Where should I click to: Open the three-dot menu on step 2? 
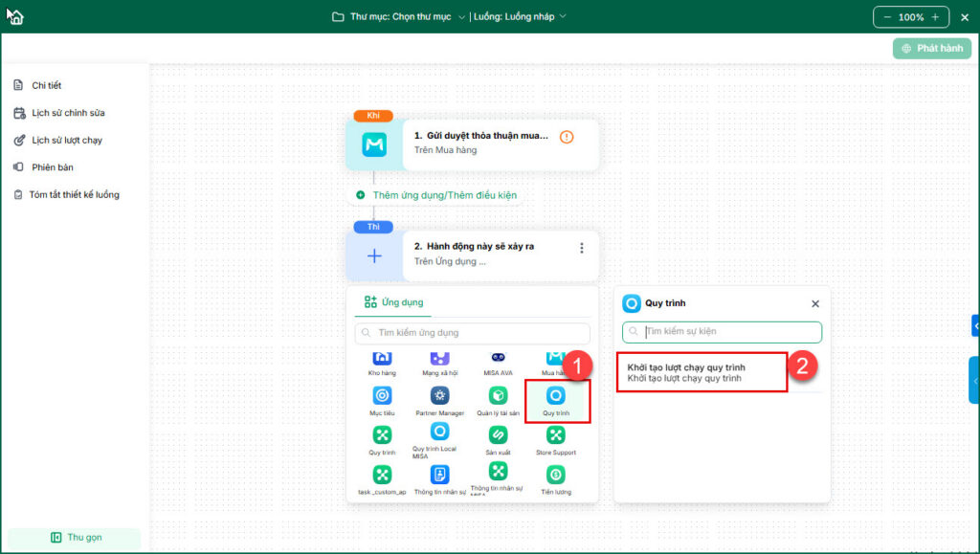(x=582, y=248)
